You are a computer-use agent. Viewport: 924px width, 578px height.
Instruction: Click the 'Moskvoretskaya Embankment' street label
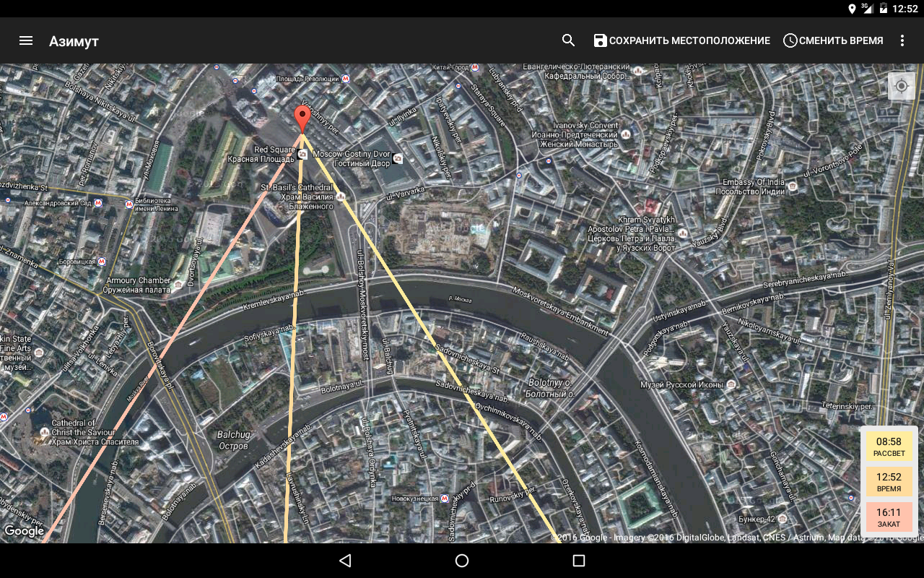pos(561,311)
